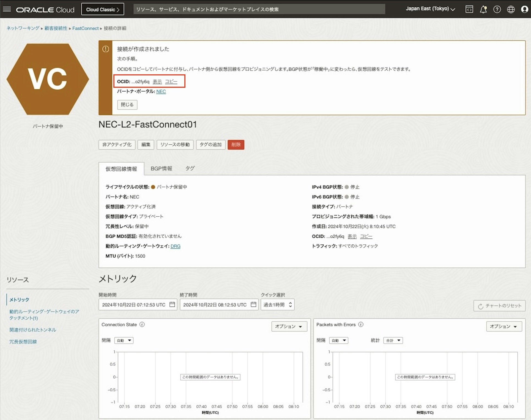The height and width of the screenshot is (420, 531).
Task: Click Connection State info icon
Action: tap(142, 324)
